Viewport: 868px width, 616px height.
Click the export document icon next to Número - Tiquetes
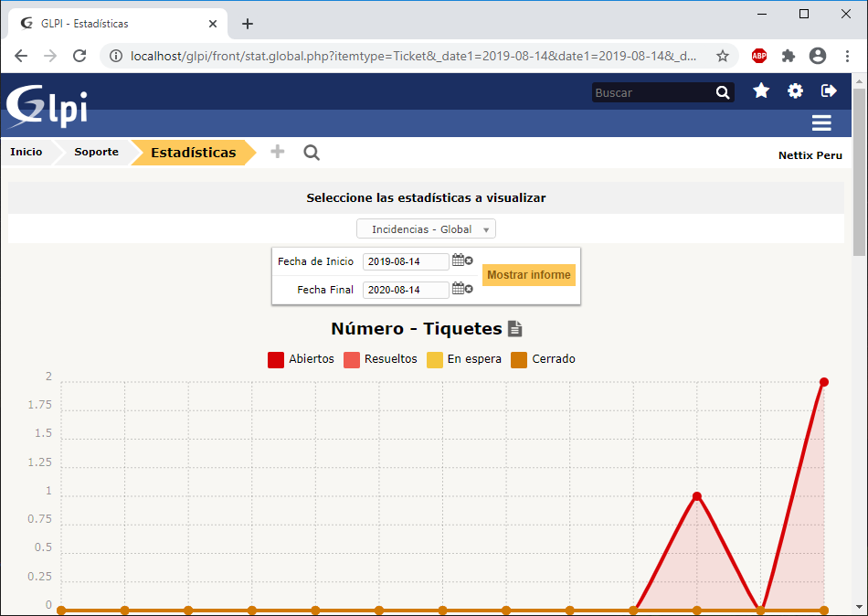(515, 329)
